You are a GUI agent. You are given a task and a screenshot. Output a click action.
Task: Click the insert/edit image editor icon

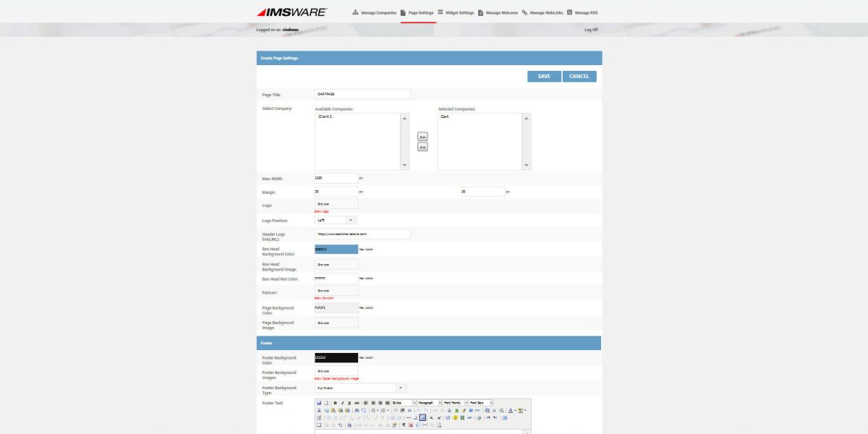422,418
